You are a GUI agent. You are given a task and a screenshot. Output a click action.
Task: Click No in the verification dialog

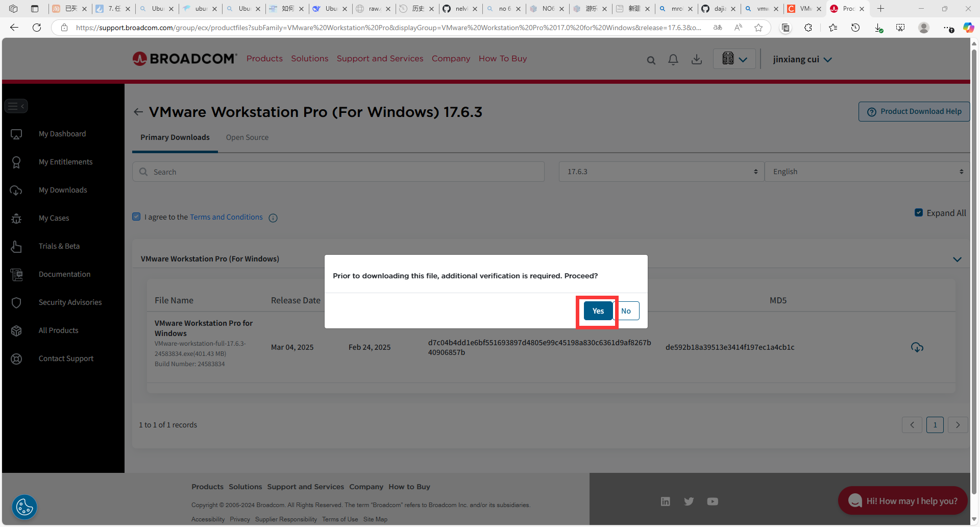(x=626, y=311)
